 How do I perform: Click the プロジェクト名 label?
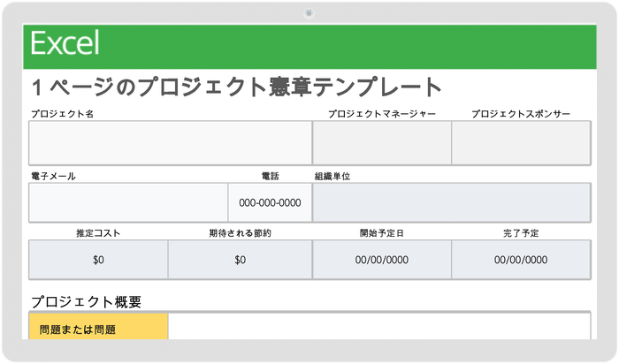tap(63, 114)
